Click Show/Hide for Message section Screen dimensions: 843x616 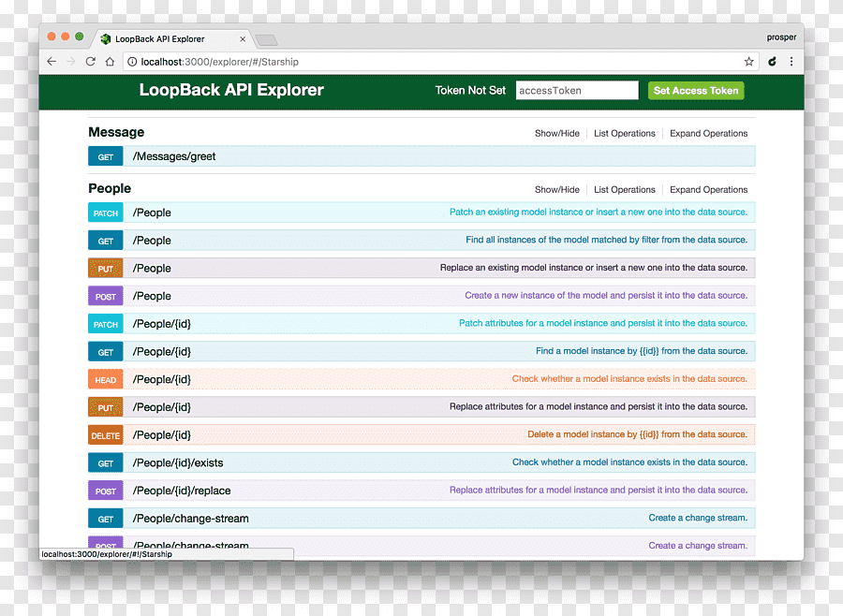click(x=557, y=133)
